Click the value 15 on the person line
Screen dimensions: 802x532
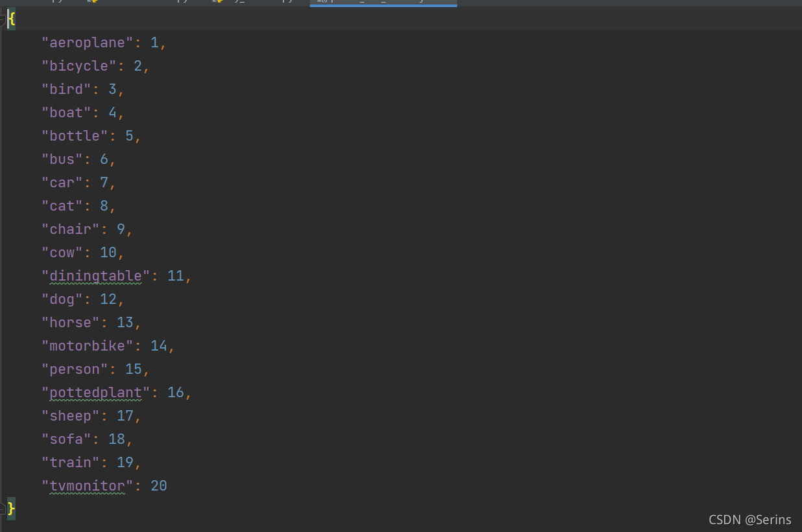(134, 369)
